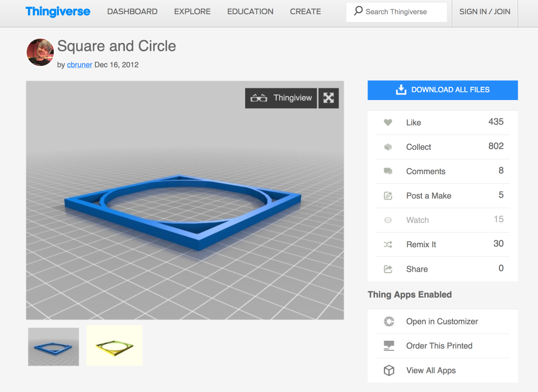Click the Order This Printed monitor icon

tap(389, 346)
